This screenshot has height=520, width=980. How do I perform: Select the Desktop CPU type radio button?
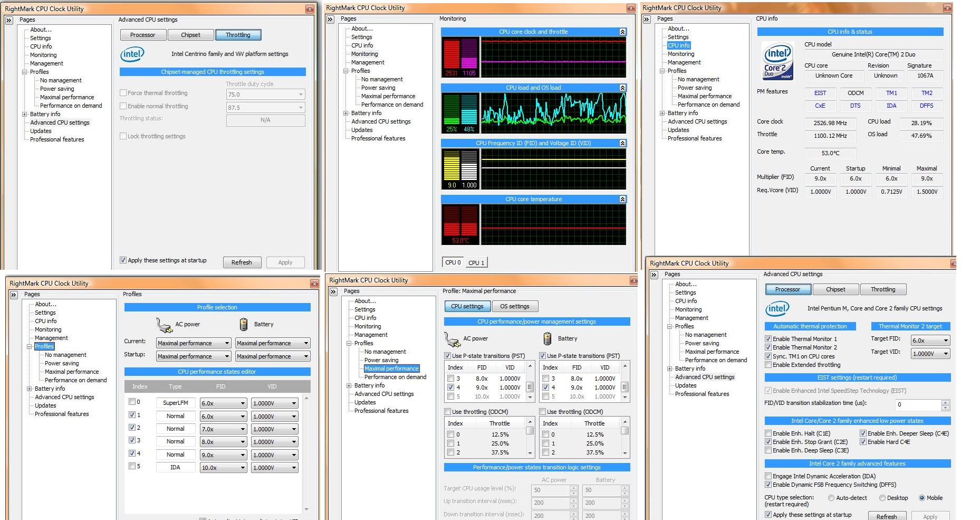click(882, 498)
